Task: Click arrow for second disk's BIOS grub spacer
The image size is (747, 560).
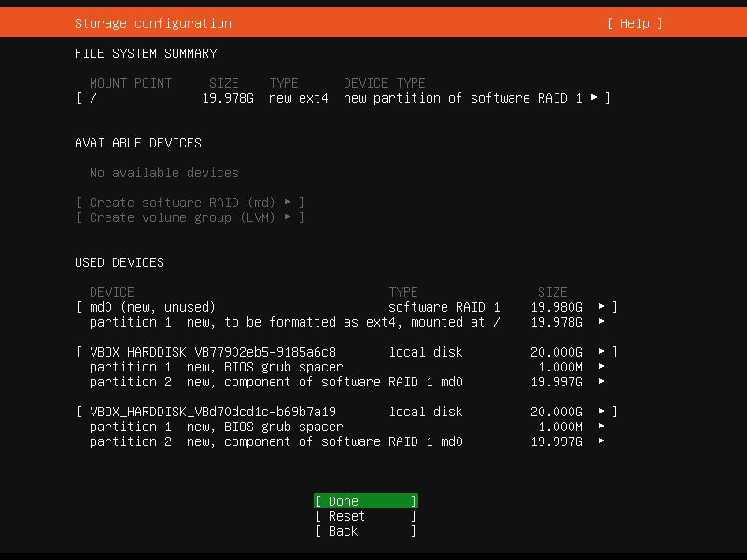Action: pos(601,427)
